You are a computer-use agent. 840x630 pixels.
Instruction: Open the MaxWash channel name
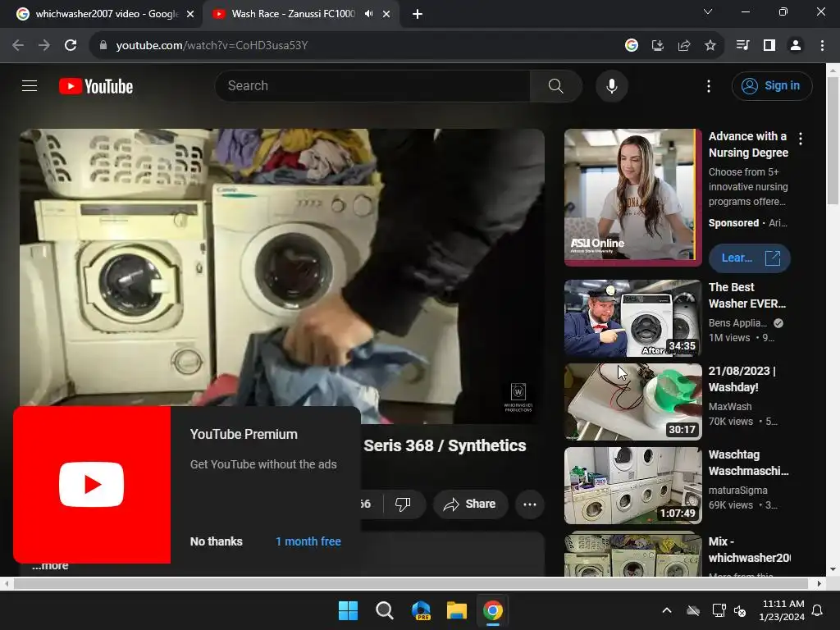click(x=729, y=407)
